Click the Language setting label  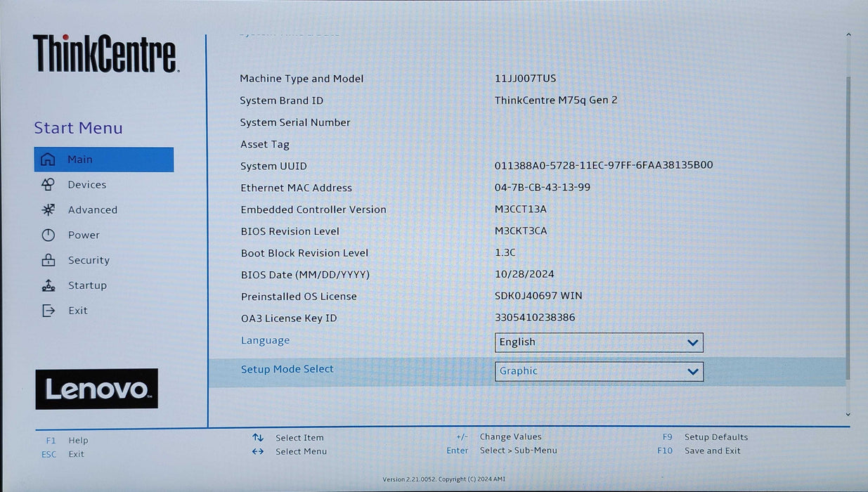click(x=265, y=340)
